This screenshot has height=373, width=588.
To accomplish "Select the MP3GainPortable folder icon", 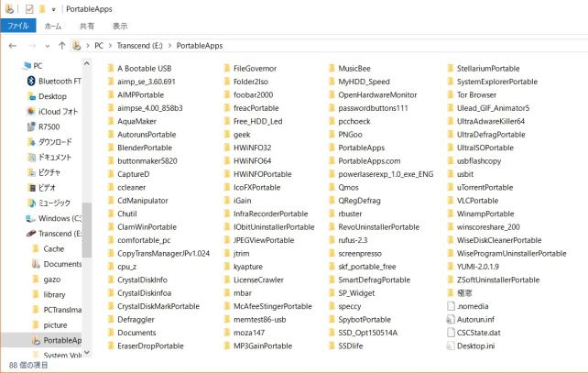I will 227,346.
